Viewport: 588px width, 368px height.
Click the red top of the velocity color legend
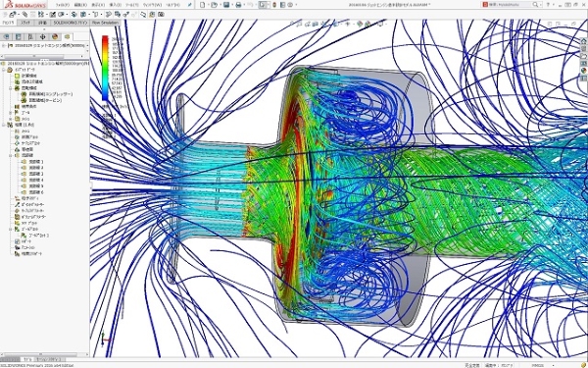coord(105,39)
